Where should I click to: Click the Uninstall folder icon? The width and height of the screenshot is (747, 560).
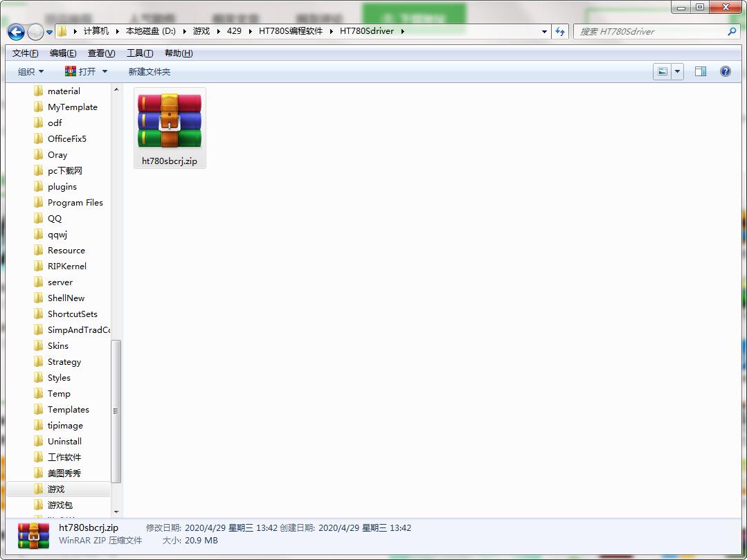(39, 442)
